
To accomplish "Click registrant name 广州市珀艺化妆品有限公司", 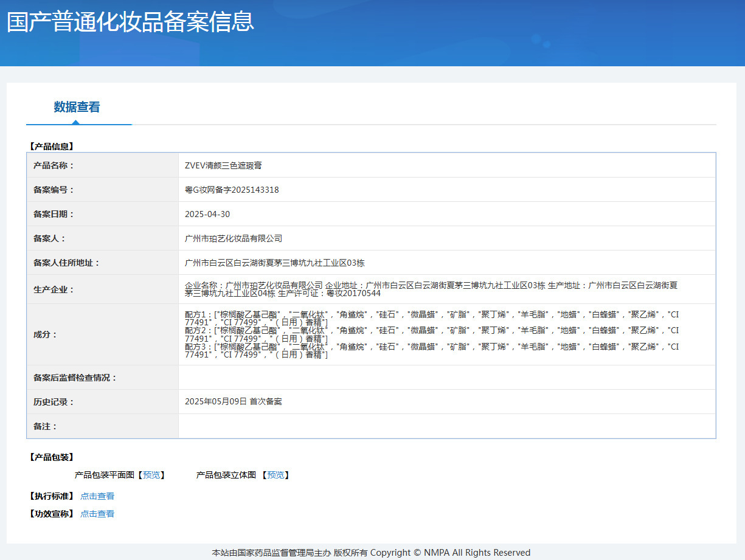I will [234, 238].
